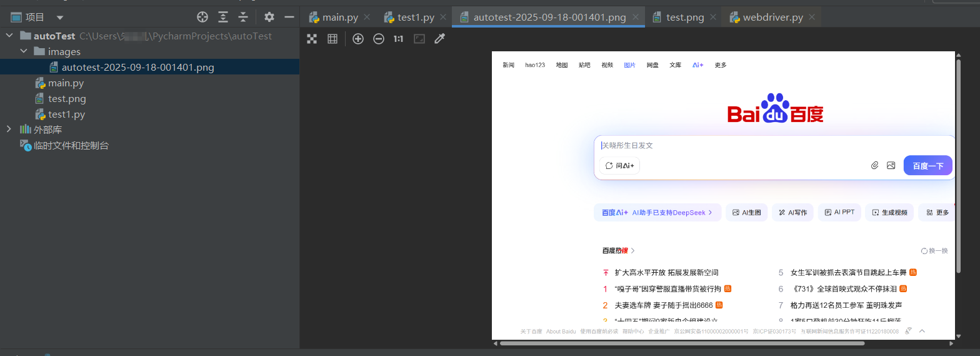Switch to the webdriver.py editor tab
This screenshot has width=980, height=356.
point(772,18)
